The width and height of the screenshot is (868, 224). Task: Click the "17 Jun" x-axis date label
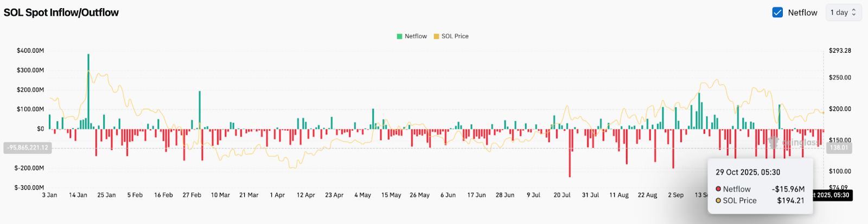click(x=476, y=195)
